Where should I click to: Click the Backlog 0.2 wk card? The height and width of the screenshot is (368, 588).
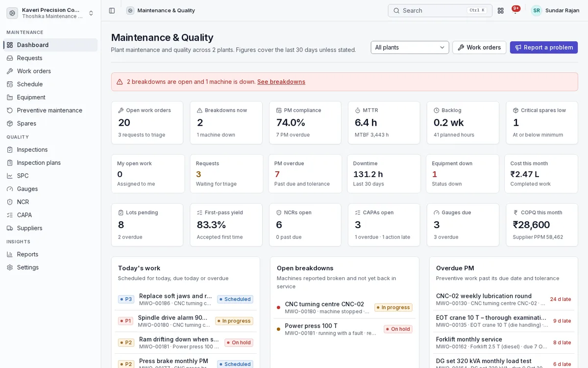coord(463,123)
